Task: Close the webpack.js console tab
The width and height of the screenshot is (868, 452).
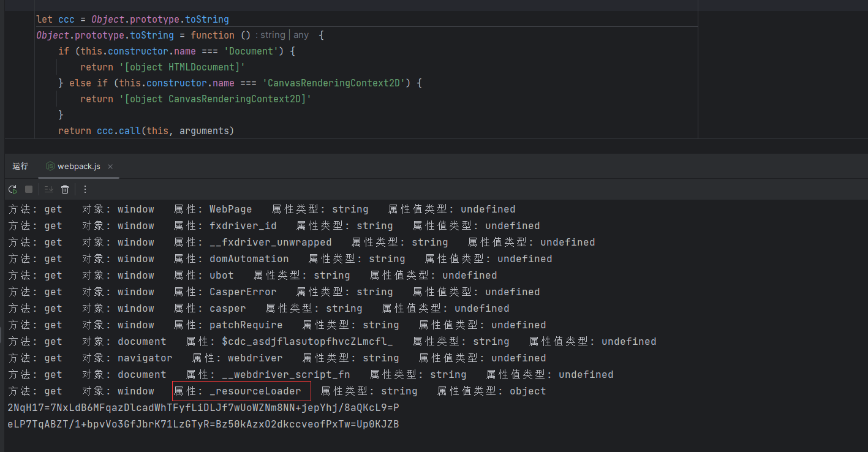Action: coord(110,166)
